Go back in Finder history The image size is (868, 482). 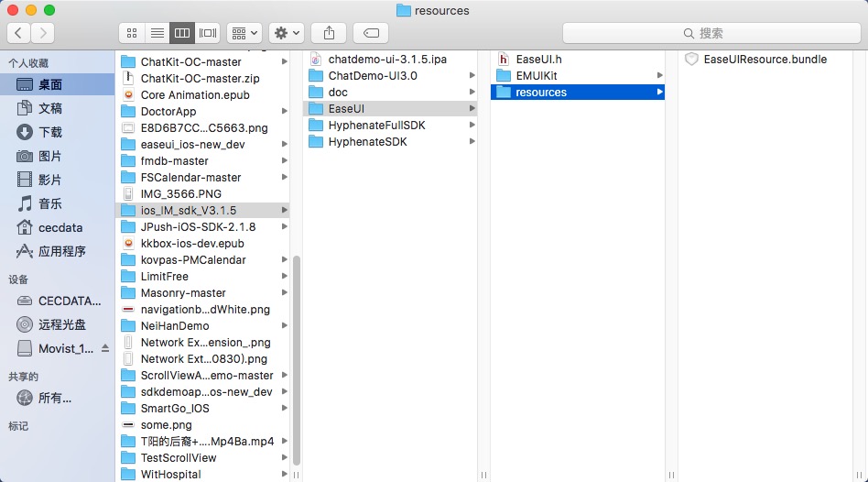click(18, 33)
